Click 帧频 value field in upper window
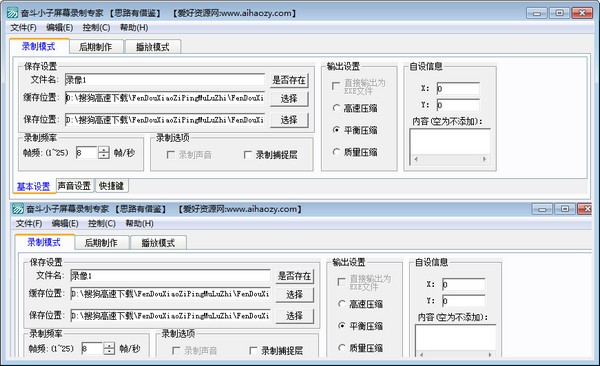600x366 pixels. pos(87,153)
